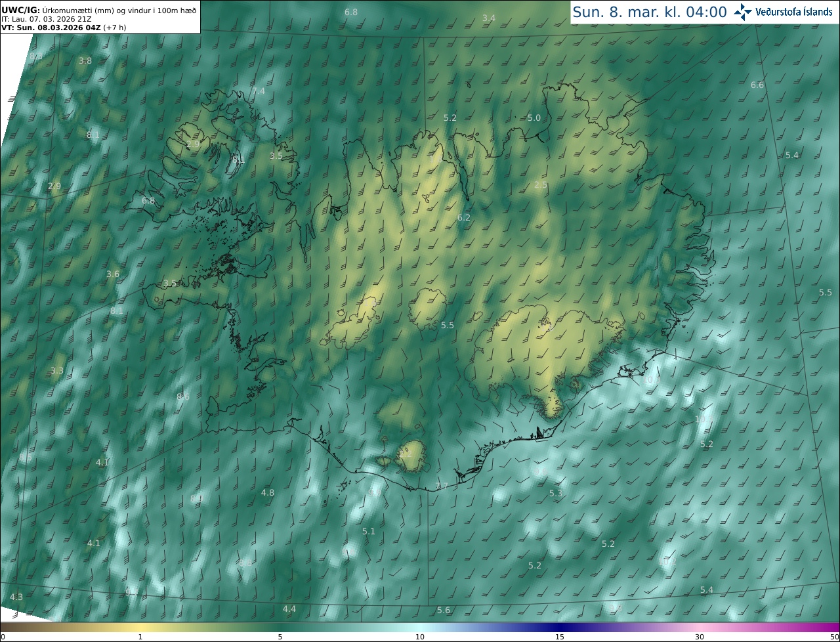The image size is (840, 642).
Task: Pick the yellow color bar above 1
Action: [140, 627]
